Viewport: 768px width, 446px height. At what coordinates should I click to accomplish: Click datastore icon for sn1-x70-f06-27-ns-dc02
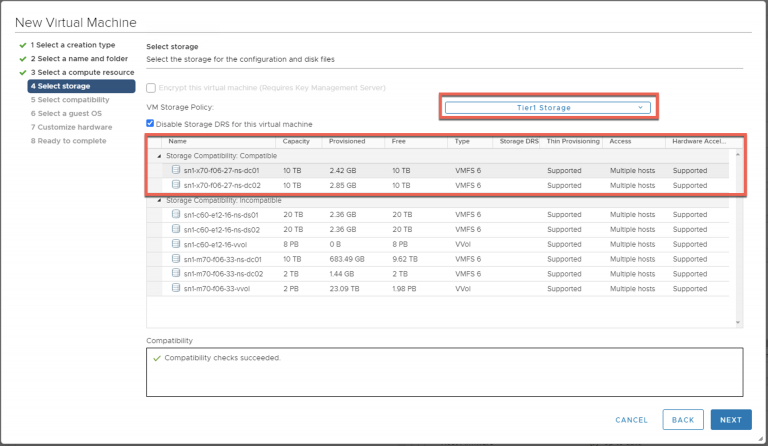[x=176, y=185]
